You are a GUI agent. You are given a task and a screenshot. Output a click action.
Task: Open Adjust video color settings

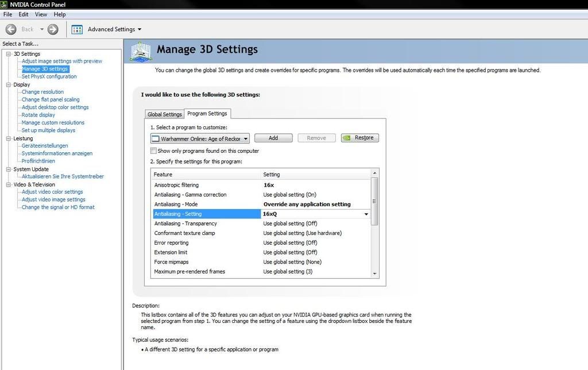point(52,192)
